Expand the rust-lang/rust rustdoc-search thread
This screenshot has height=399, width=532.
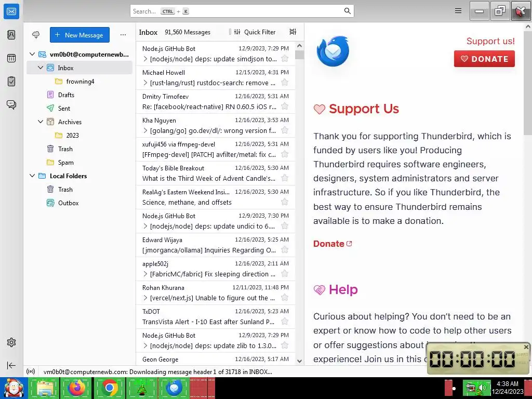click(145, 83)
